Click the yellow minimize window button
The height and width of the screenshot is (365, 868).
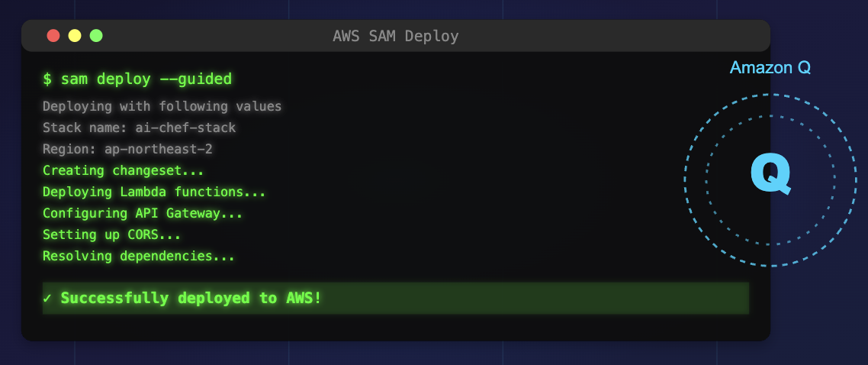(75, 36)
